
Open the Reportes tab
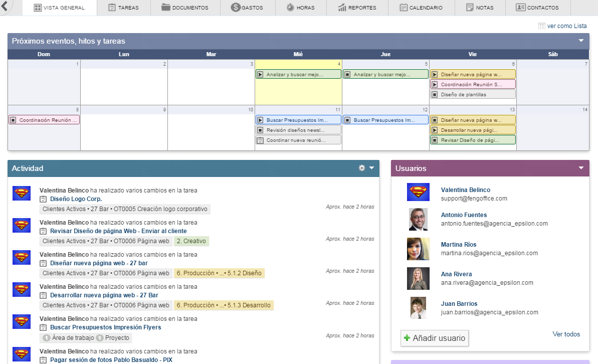pos(357,8)
